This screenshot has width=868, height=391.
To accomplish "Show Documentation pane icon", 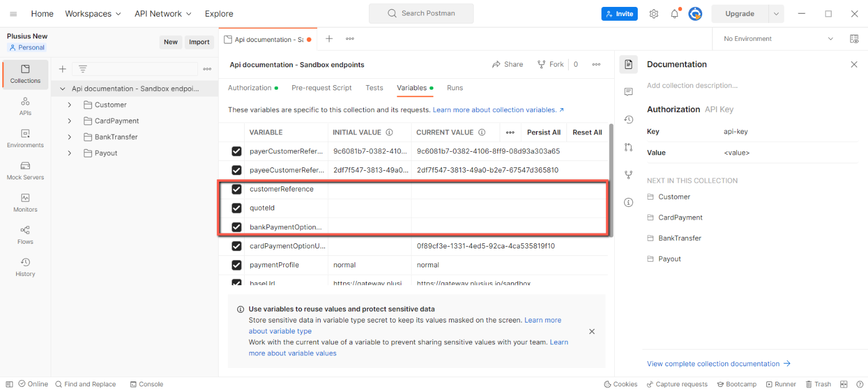I will click(x=629, y=64).
